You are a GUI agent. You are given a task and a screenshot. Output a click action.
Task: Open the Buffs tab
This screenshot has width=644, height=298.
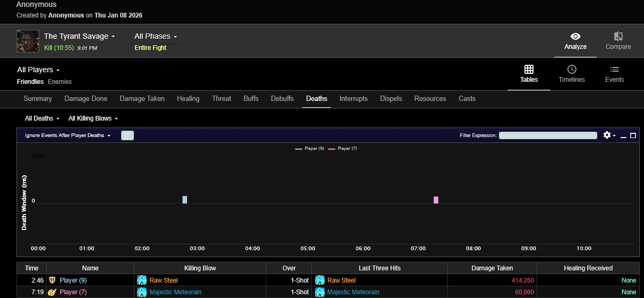pyautogui.click(x=251, y=99)
